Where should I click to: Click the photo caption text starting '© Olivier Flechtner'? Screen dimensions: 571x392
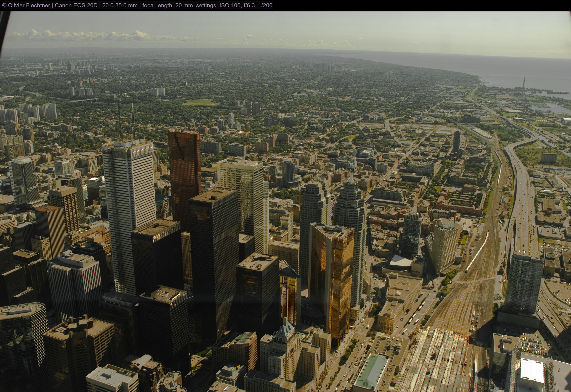coord(137,5)
